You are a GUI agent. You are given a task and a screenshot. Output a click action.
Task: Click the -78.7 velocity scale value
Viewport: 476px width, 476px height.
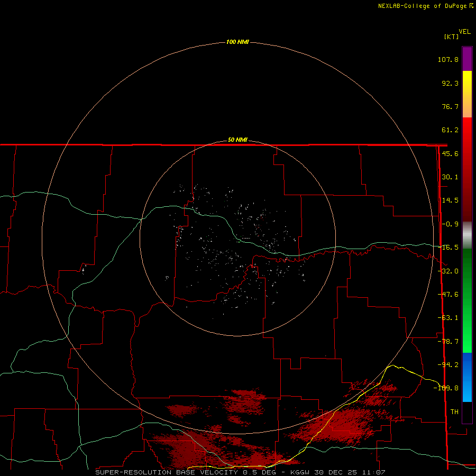point(448,342)
